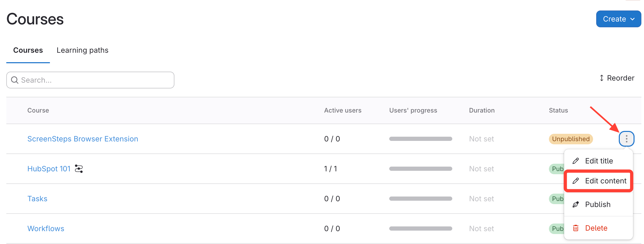The height and width of the screenshot is (244, 644).
Task: Click the pen icon beside Publish
Action: 576,204
